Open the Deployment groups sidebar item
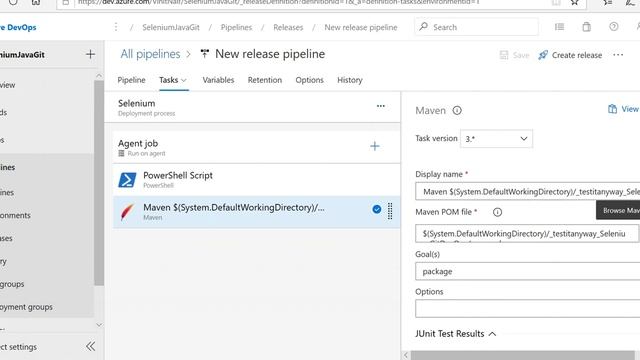 [26, 307]
